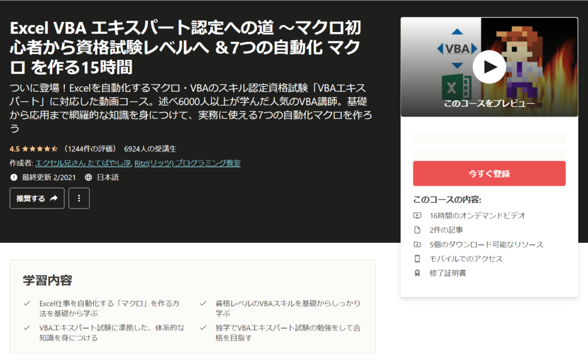Click the (1244件の評価) ratings count
Screen dimensions: 588x364
click(90, 149)
